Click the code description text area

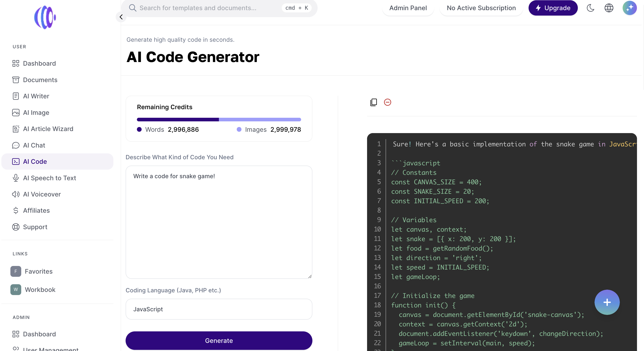click(219, 222)
